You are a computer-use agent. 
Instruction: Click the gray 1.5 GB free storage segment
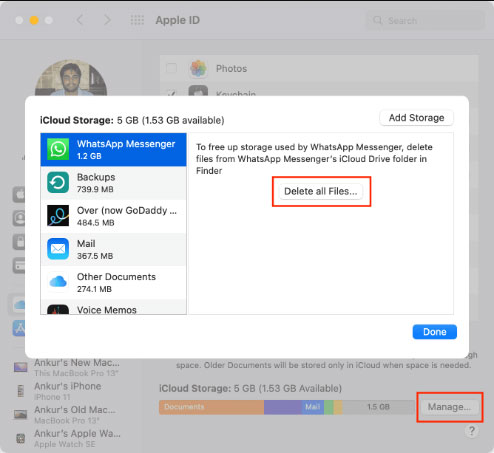pos(378,407)
